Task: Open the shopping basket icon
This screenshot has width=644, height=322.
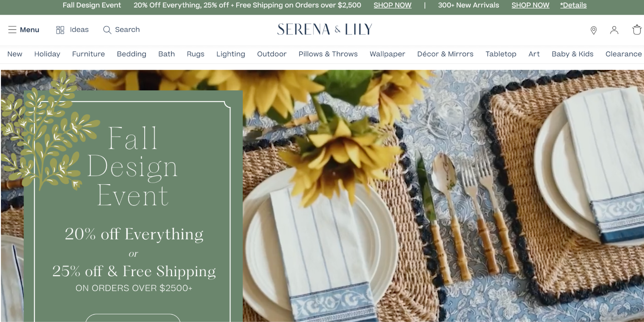Action: (637, 30)
